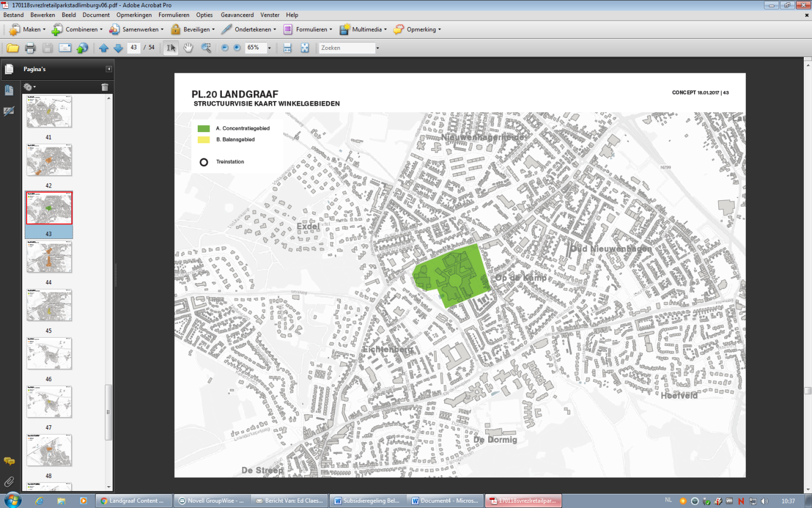Open the Geavanceerd menu
812x508 pixels.
click(x=237, y=15)
